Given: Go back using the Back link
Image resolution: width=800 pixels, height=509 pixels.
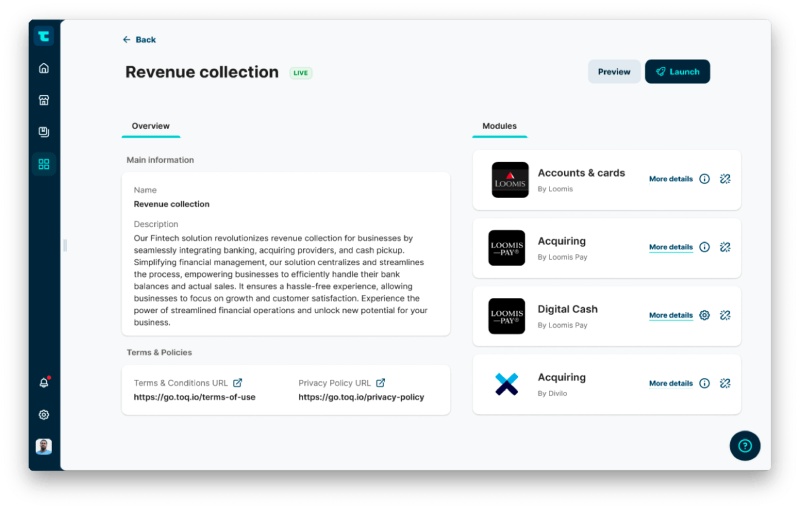Looking at the screenshot, I should [x=140, y=40].
